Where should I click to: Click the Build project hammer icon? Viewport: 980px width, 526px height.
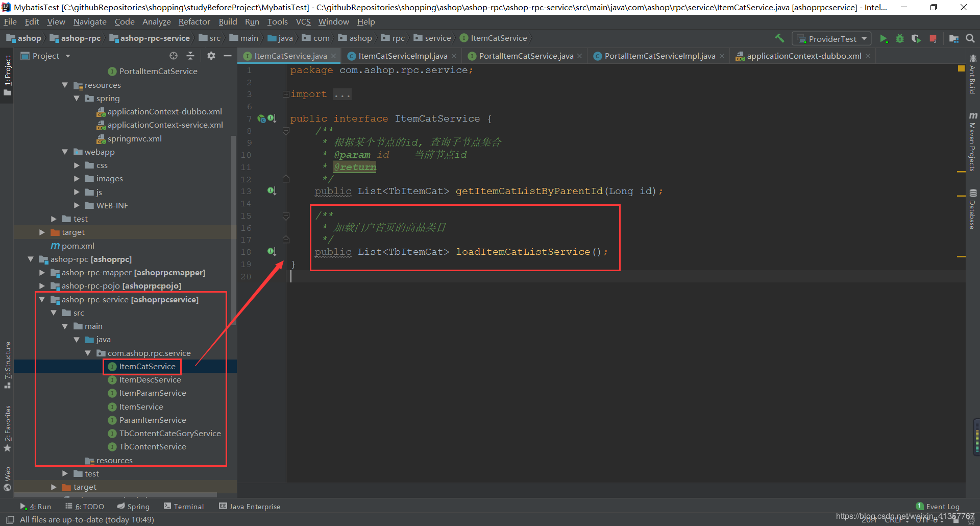[x=779, y=38]
